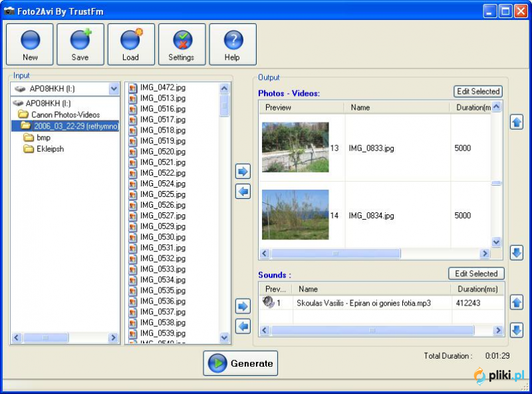Remove sound from output with left arrow
This screenshot has width=532, height=394.
(243, 326)
